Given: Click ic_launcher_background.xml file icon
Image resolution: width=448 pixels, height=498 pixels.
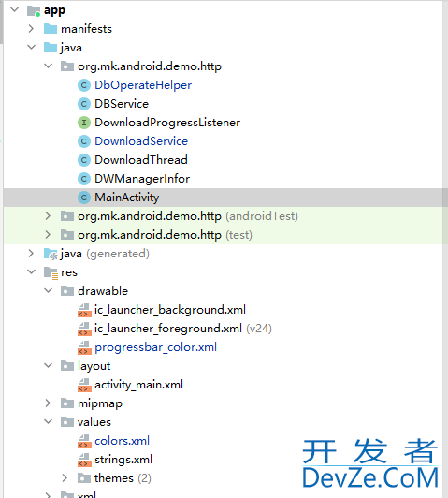Looking at the screenshot, I should [x=84, y=310].
